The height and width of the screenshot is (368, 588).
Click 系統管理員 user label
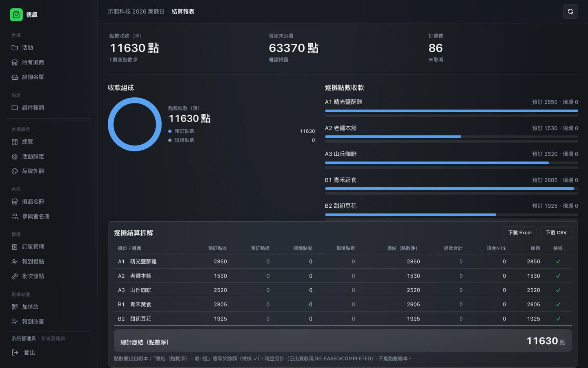(23, 339)
